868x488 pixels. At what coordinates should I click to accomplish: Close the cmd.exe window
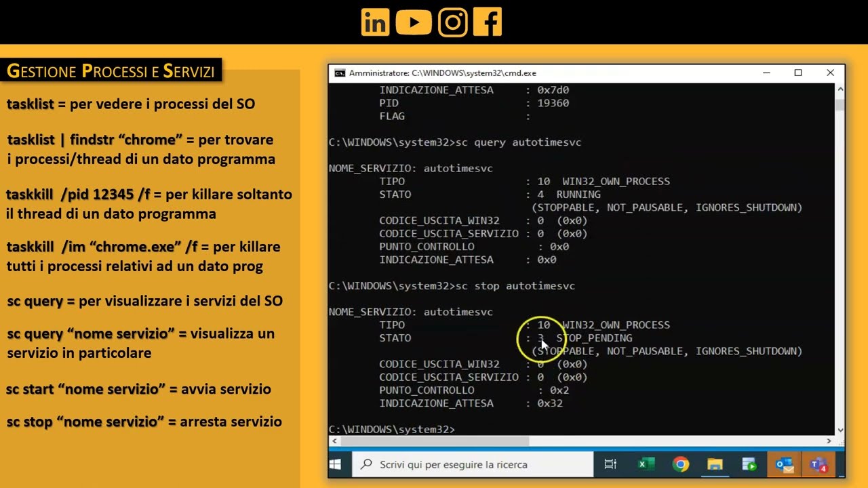830,73
